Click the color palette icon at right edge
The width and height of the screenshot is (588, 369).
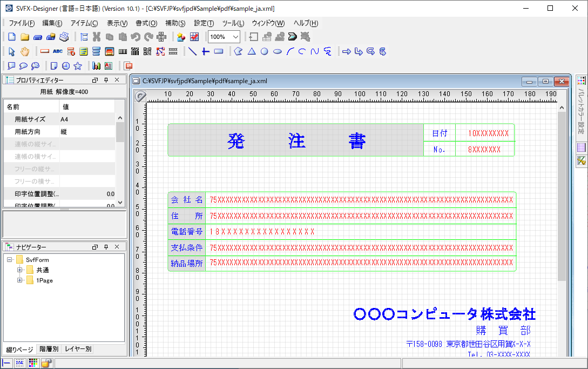click(581, 80)
